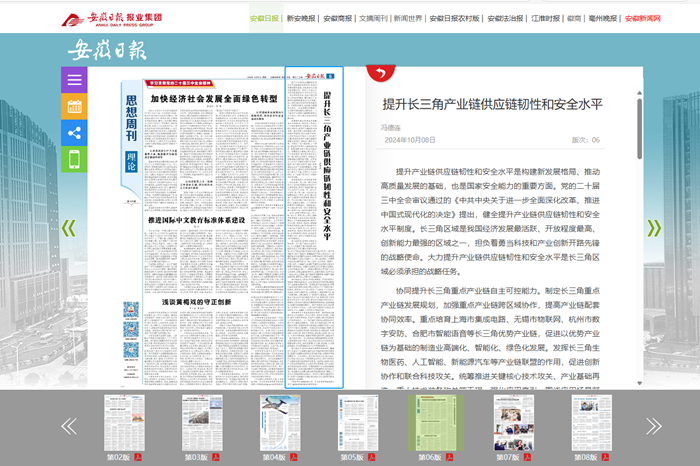This screenshot has height=466, width=700.
Task: Open the 第08版 page thumbnail
Action: point(591,421)
